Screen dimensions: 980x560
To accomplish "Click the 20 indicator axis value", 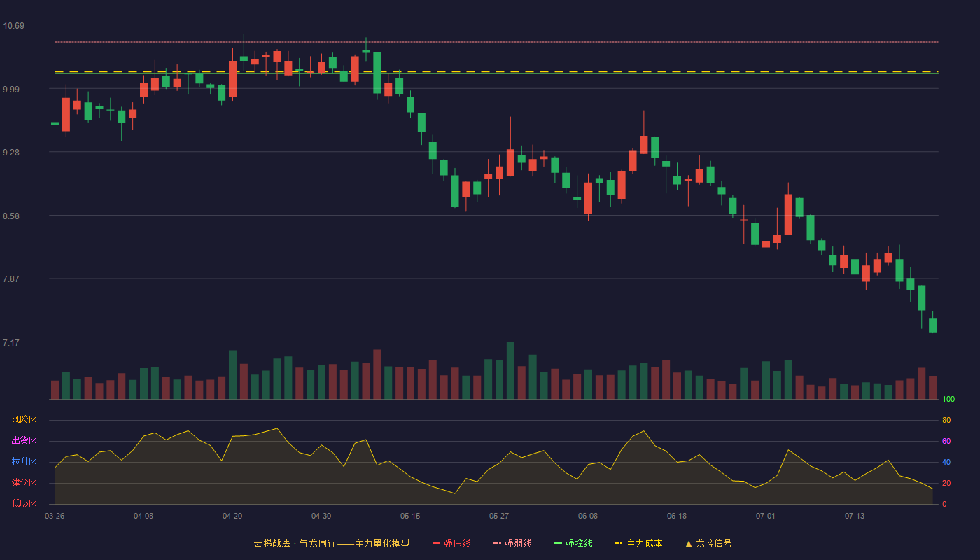I will [x=946, y=483].
